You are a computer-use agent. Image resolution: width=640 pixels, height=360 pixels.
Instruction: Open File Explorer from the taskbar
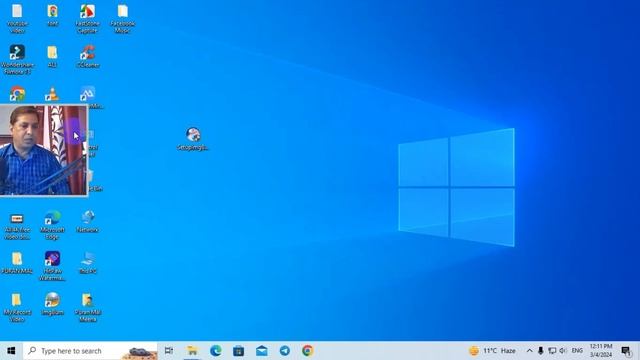coord(192,351)
